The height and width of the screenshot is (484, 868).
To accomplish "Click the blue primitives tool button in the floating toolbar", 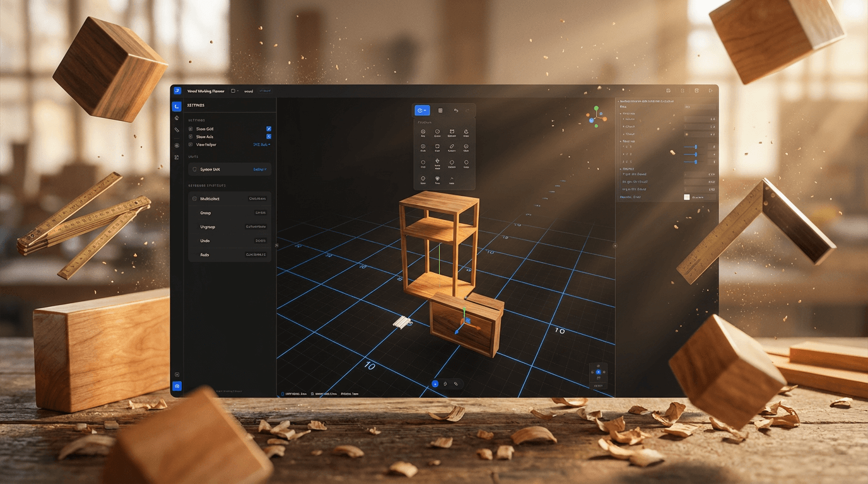I will pos(422,110).
